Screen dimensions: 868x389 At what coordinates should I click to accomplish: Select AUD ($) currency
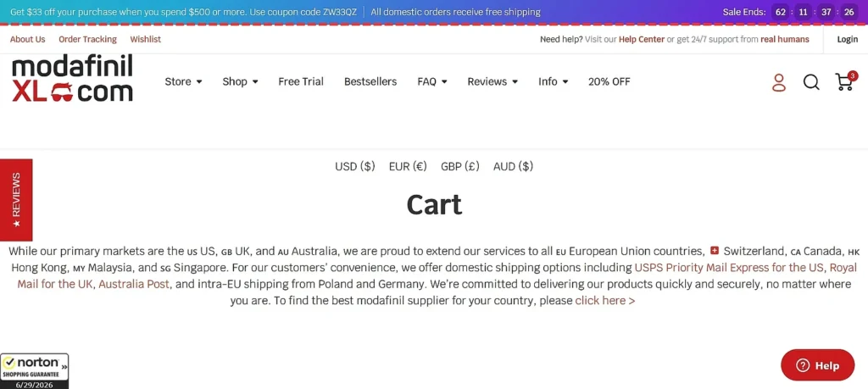click(513, 166)
